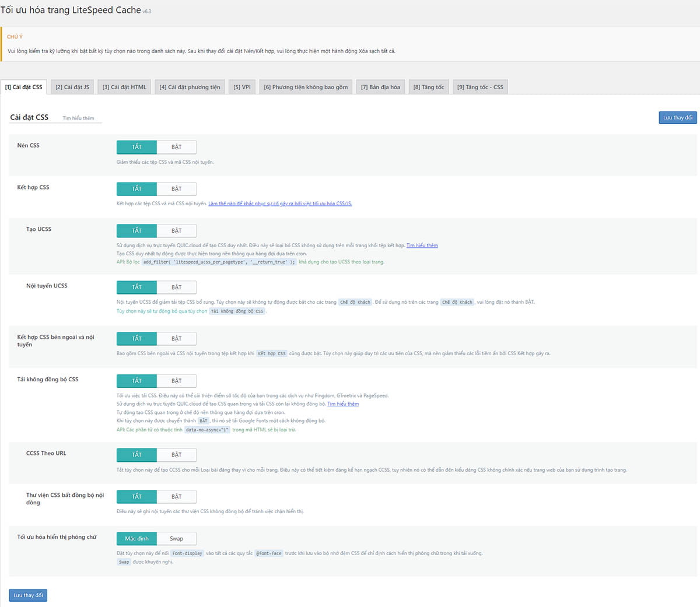The height and width of the screenshot is (607, 700).
Task: Click the Tải không đồng bộ CSS code tag
Action: tap(237, 311)
